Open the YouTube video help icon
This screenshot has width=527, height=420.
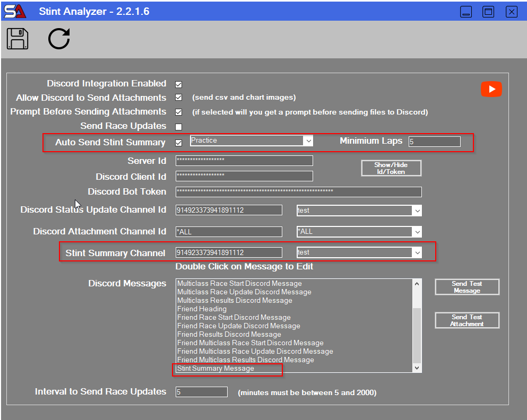(491, 89)
